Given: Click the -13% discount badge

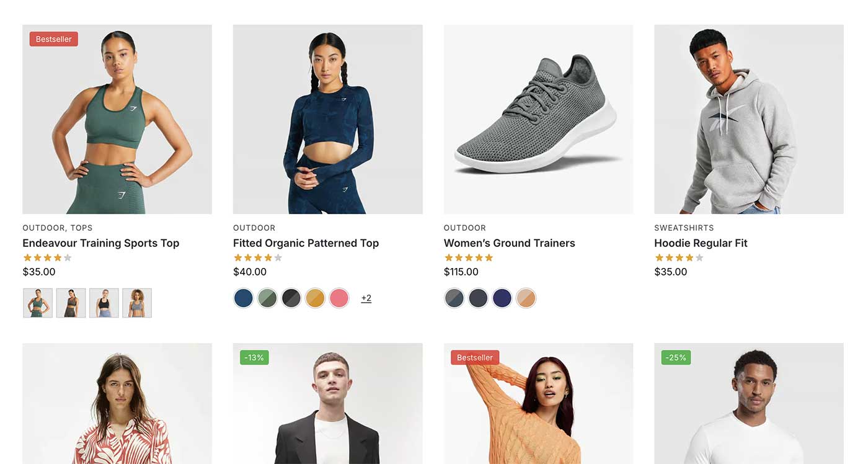Looking at the screenshot, I should point(254,357).
